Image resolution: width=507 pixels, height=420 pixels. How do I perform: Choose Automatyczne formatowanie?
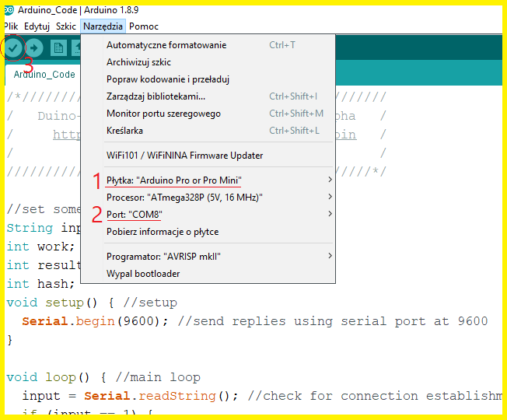208,45
